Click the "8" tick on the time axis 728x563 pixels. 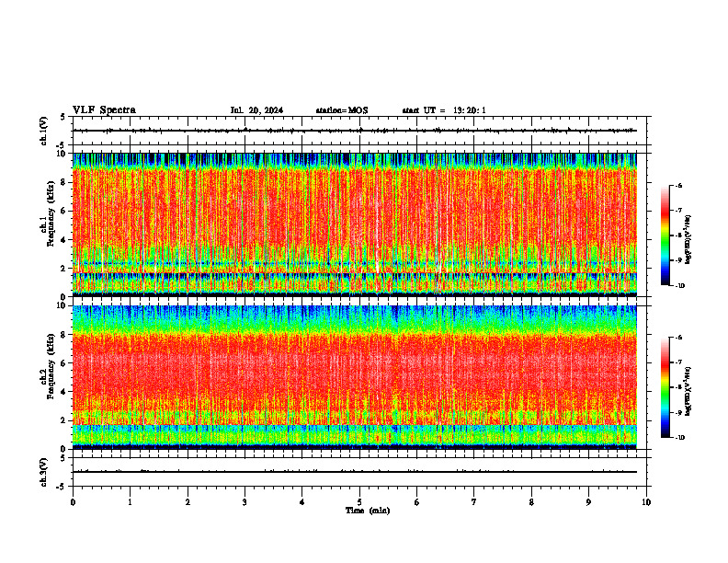tap(531, 502)
